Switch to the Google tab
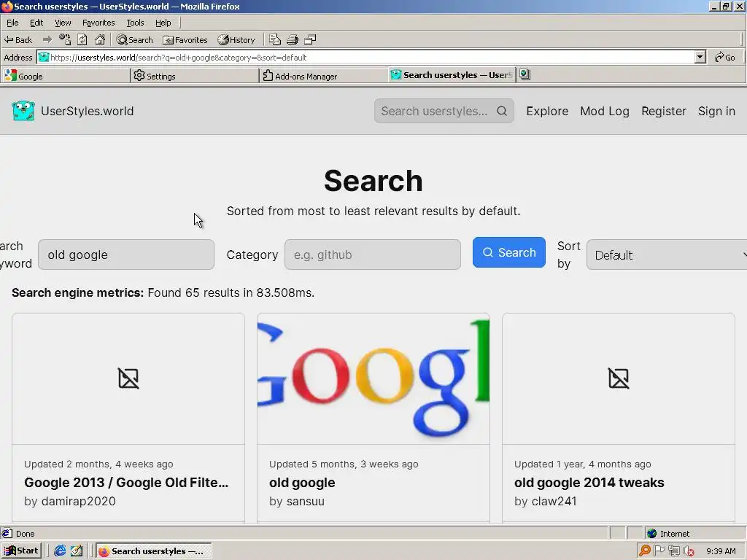This screenshot has width=747, height=560. point(65,76)
